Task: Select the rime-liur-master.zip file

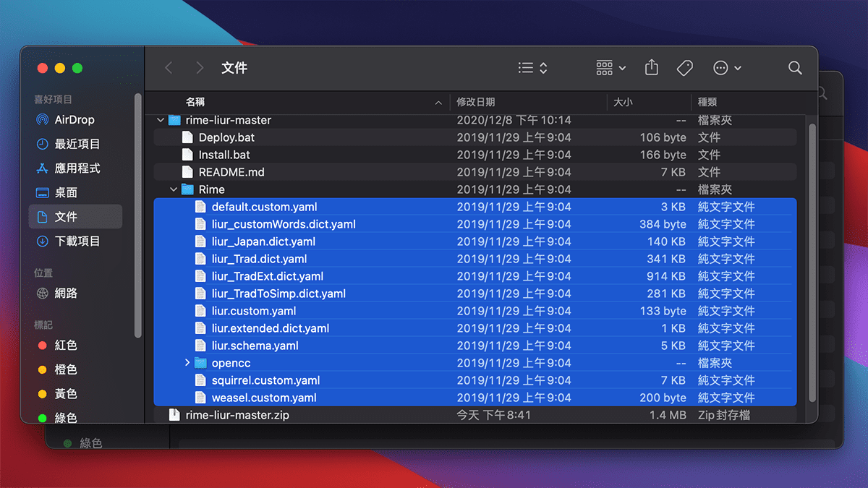Action: tap(237, 415)
